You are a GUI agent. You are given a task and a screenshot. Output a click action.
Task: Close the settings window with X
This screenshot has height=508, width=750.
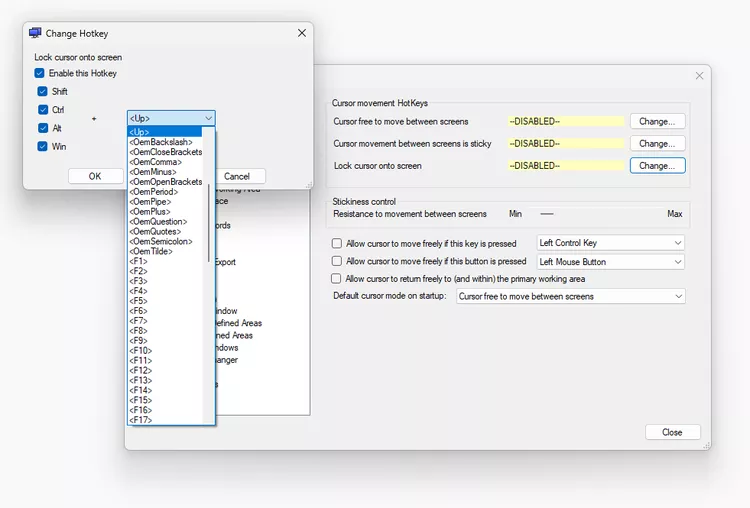(x=699, y=76)
